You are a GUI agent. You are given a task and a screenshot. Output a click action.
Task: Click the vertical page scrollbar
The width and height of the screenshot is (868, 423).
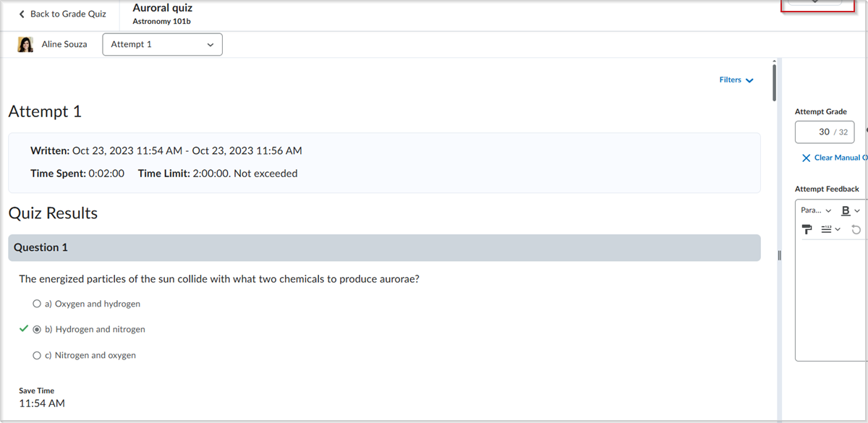tap(774, 81)
